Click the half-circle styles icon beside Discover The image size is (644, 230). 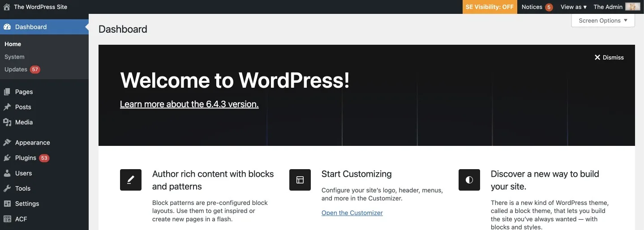point(469,180)
